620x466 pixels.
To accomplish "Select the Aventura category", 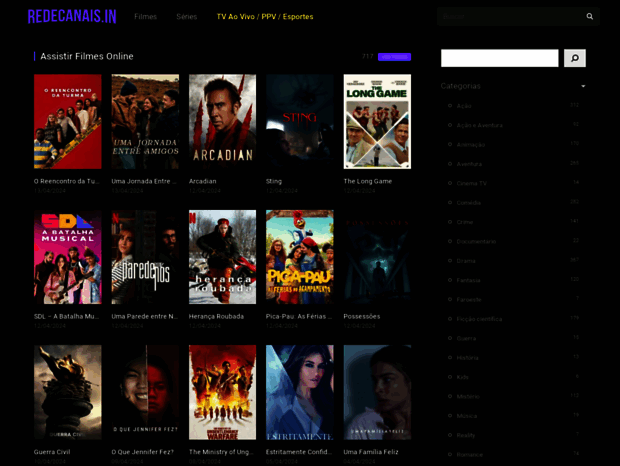I will (469, 164).
